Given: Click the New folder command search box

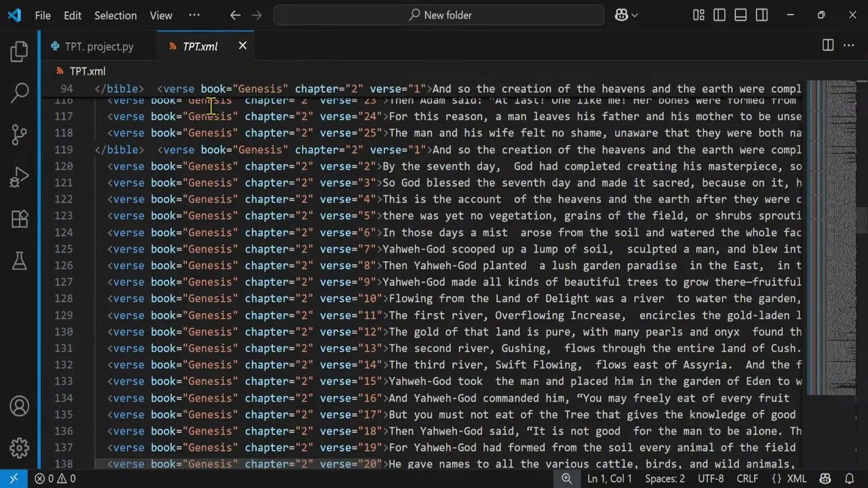Looking at the screenshot, I should [x=439, y=15].
